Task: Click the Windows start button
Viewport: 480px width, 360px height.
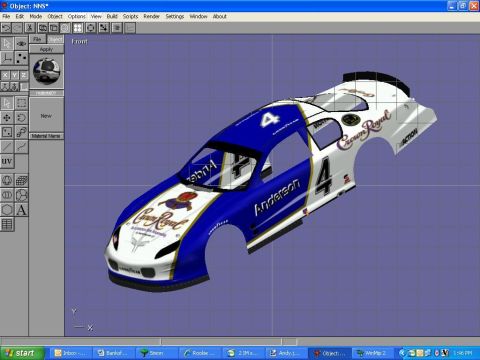Action: click(22, 353)
